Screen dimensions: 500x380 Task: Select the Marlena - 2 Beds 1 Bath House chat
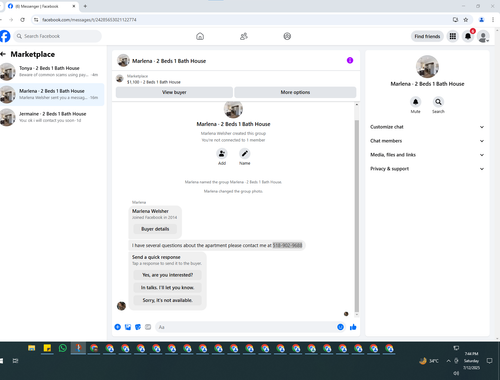coord(52,94)
